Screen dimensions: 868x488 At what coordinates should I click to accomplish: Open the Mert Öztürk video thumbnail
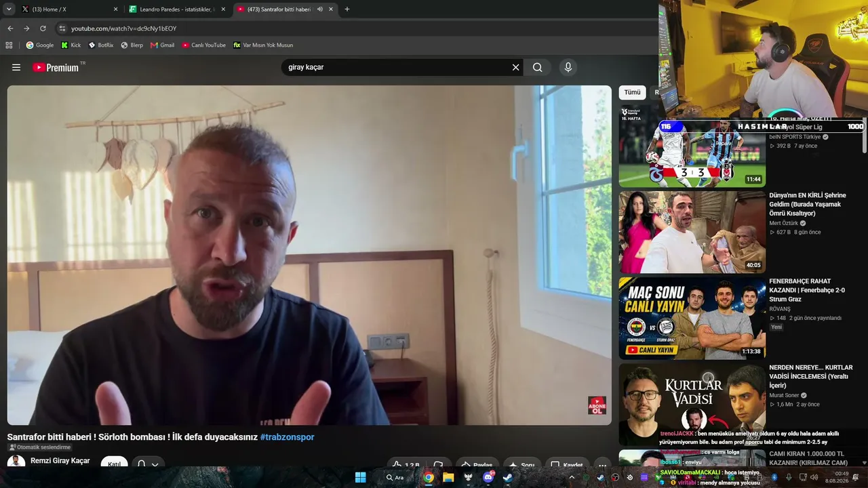coord(692,232)
